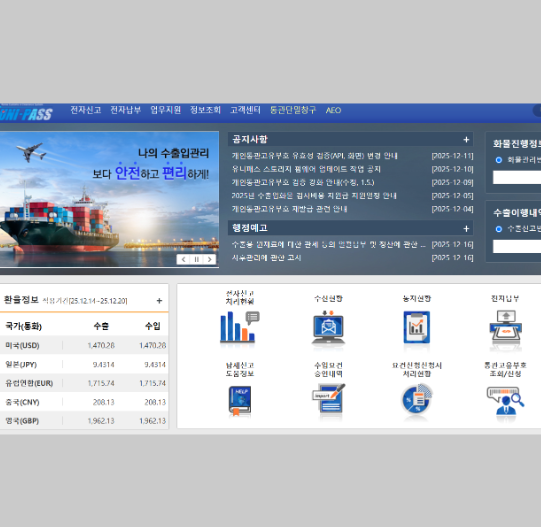
Task: Open the 통관단일창구 menu
Action: tap(293, 110)
